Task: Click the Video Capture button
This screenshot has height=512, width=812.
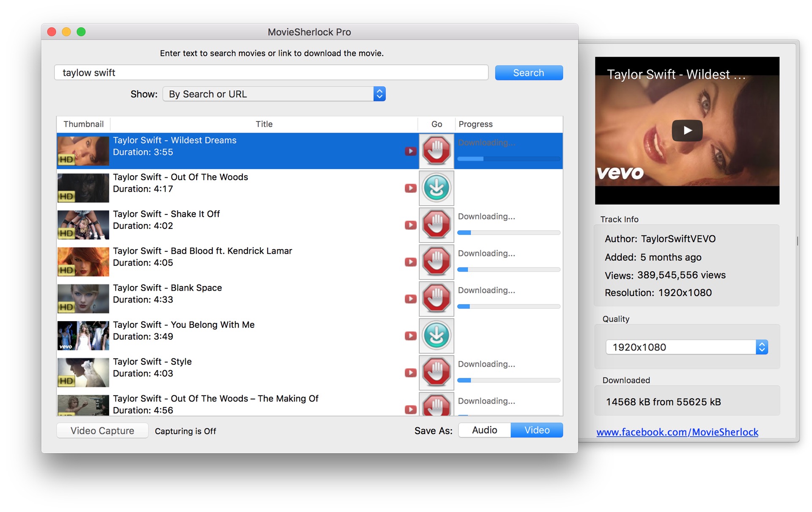Action: coord(102,431)
